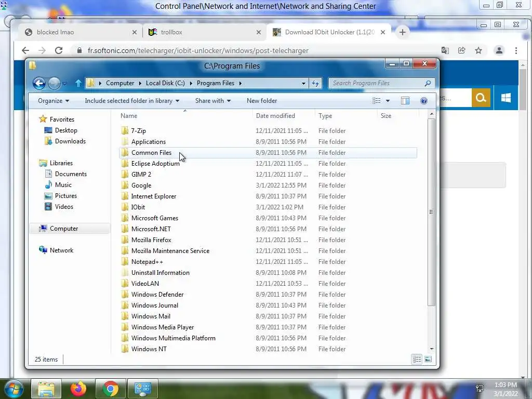Switch to Chrome in the taskbar
Image resolution: width=532 pixels, height=399 pixels.
(111, 389)
